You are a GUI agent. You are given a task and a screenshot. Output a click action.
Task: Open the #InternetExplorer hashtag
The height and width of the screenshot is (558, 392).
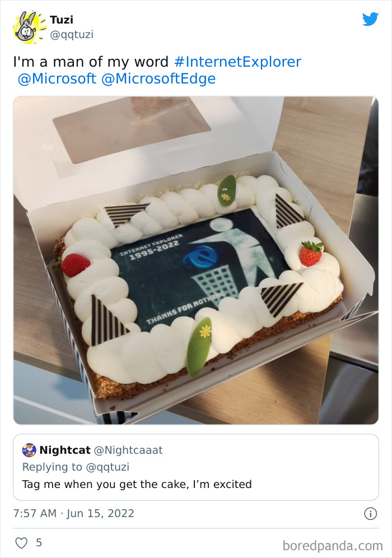pos(237,62)
